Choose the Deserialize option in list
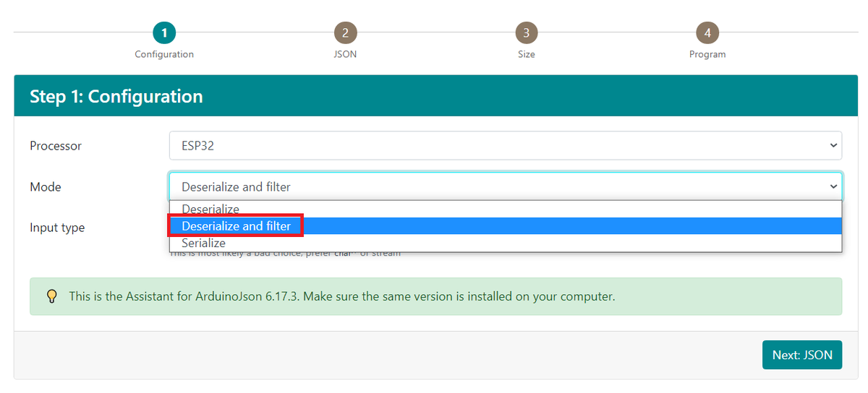Image resolution: width=868 pixels, height=393 pixels. tap(506, 210)
